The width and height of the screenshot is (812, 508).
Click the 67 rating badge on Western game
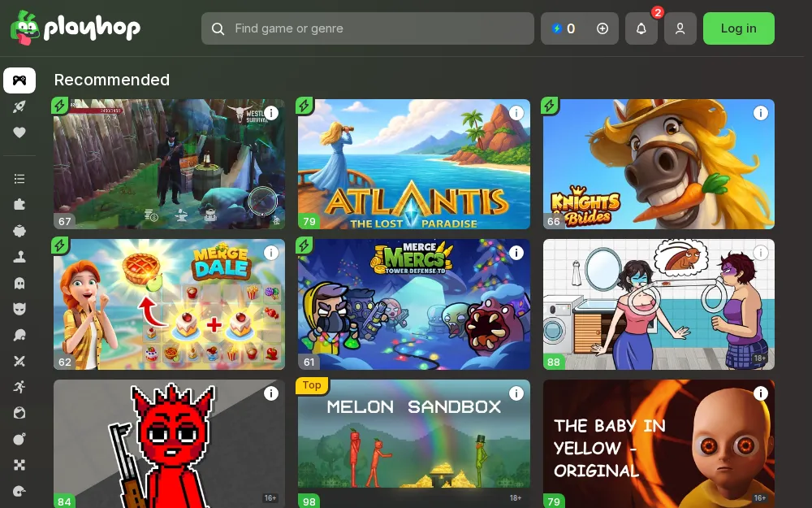pyautogui.click(x=65, y=221)
